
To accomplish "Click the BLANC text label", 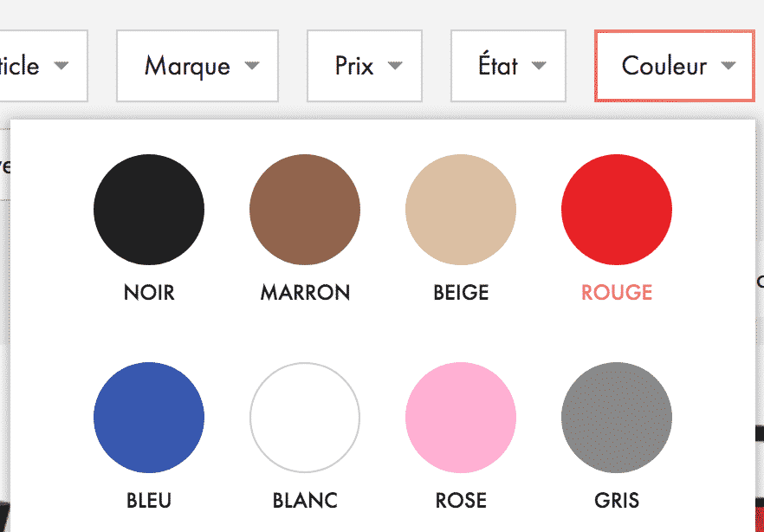I will click(304, 500).
